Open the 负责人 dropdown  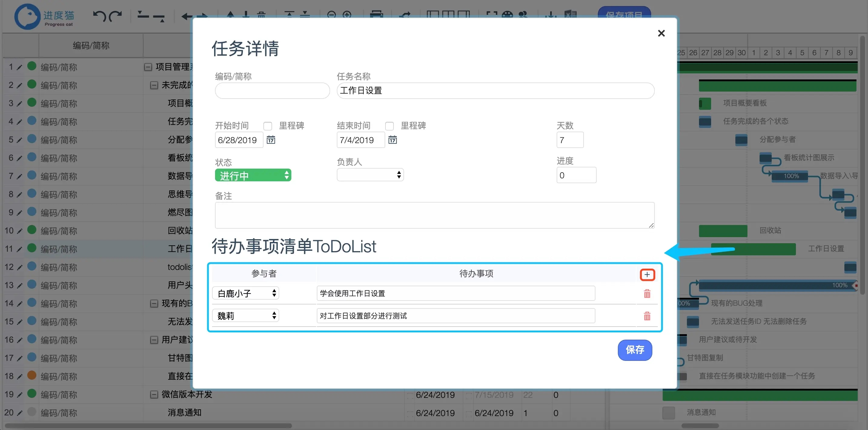[370, 175]
